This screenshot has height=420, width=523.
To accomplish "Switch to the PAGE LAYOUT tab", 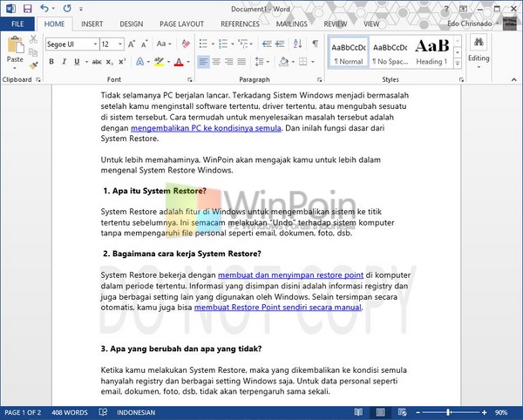I will pos(182,24).
